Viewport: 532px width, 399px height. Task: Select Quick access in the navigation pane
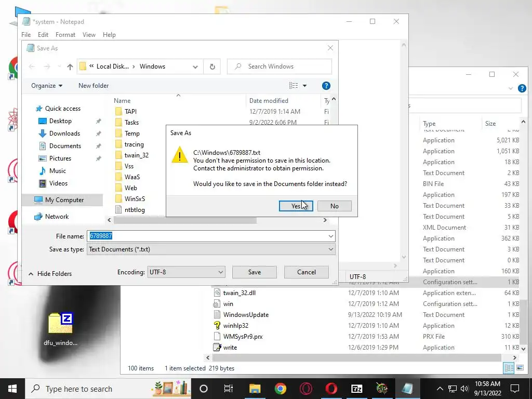point(63,109)
